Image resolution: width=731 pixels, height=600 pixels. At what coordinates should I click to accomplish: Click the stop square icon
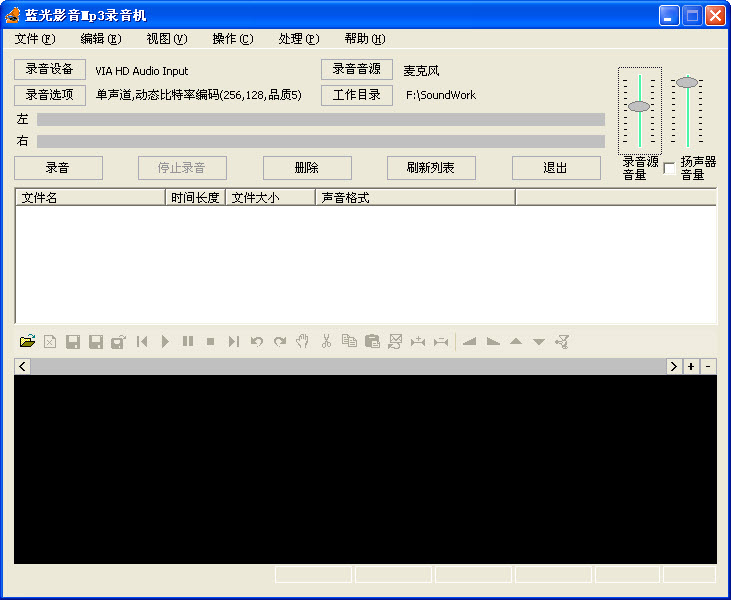coord(211,342)
